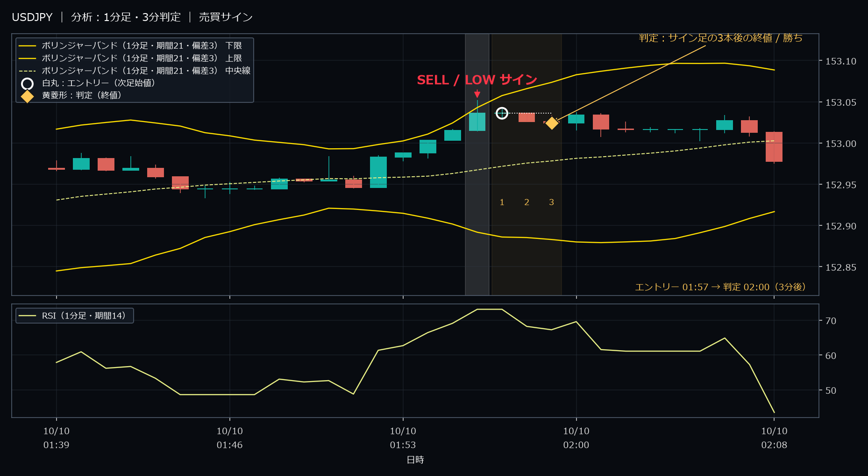Click the RSI axis label 60
868x476 pixels.
pyautogui.click(x=831, y=355)
